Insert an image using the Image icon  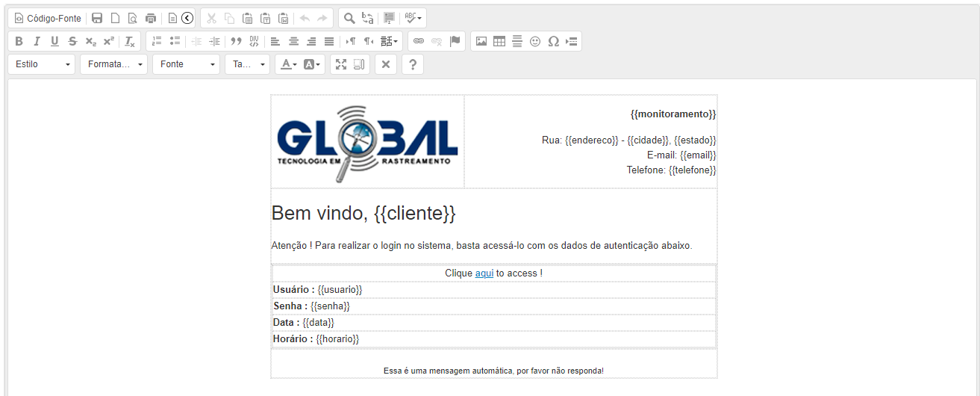point(481,41)
